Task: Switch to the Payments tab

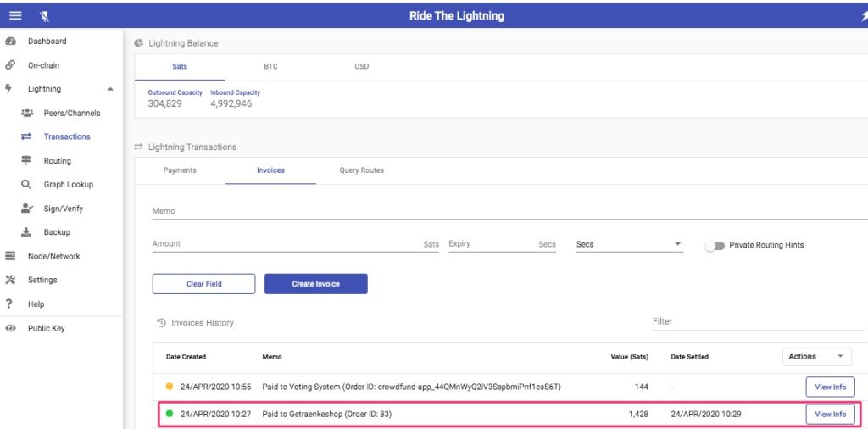Action: click(x=180, y=170)
